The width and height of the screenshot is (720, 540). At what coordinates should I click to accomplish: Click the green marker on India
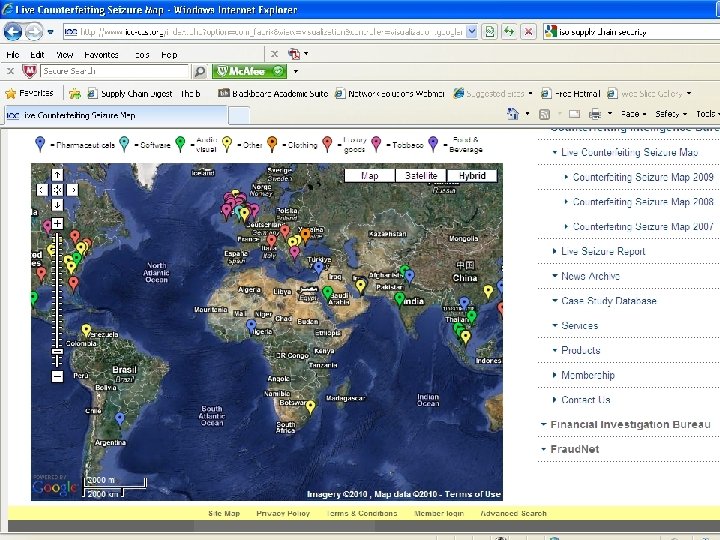pyautogui.click(x=399, y=299)
